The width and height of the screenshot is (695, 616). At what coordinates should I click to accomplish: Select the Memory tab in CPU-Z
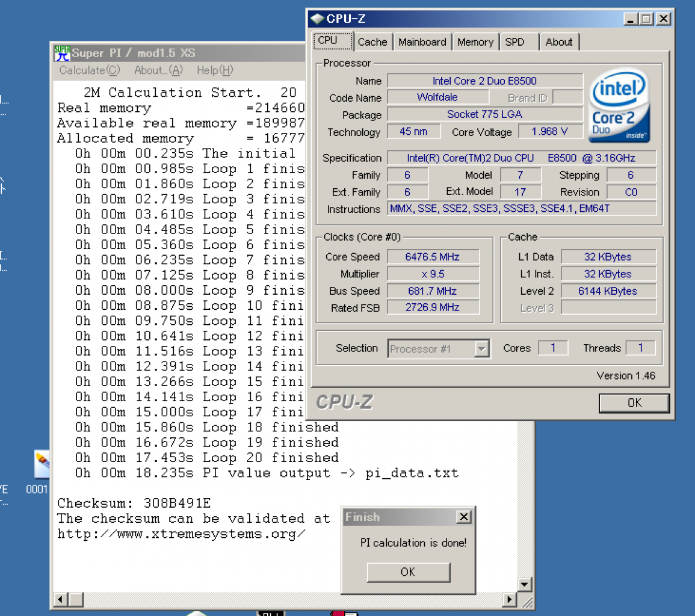[475, 42]
